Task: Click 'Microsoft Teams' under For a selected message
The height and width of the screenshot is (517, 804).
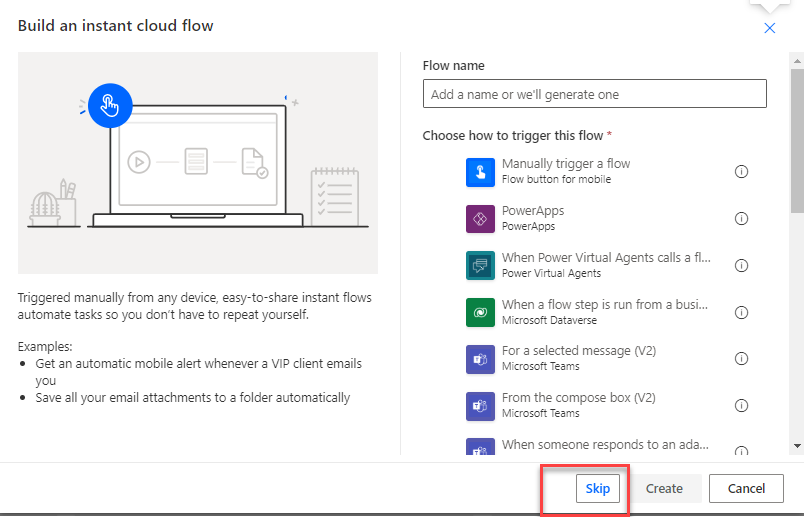Action: [540, 366]
